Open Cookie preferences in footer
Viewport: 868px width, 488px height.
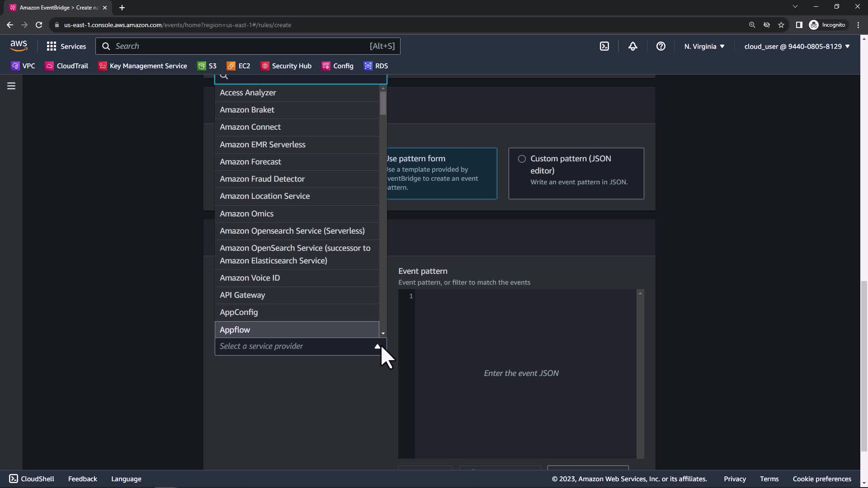[x=821, y=479]
